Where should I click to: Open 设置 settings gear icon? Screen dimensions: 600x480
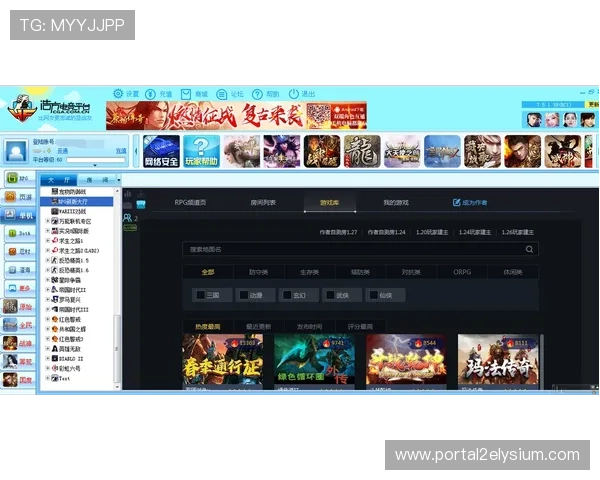pos(118,93)
